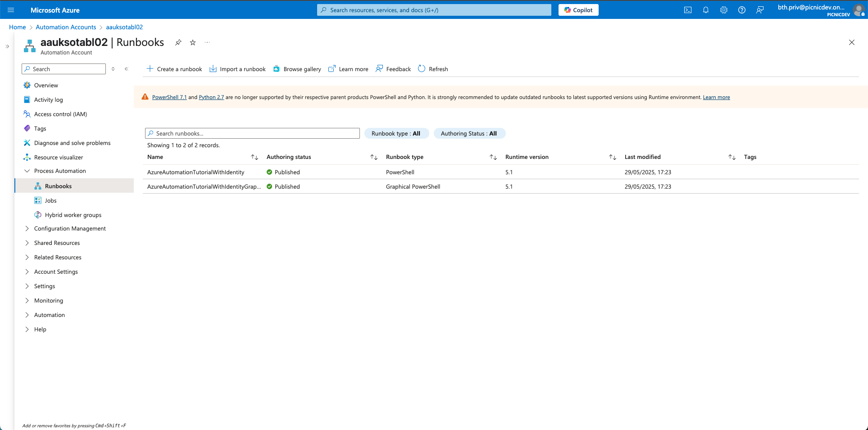Close the Runbooks blade
This screenshot has height=430, width=868.
point(851,42)
